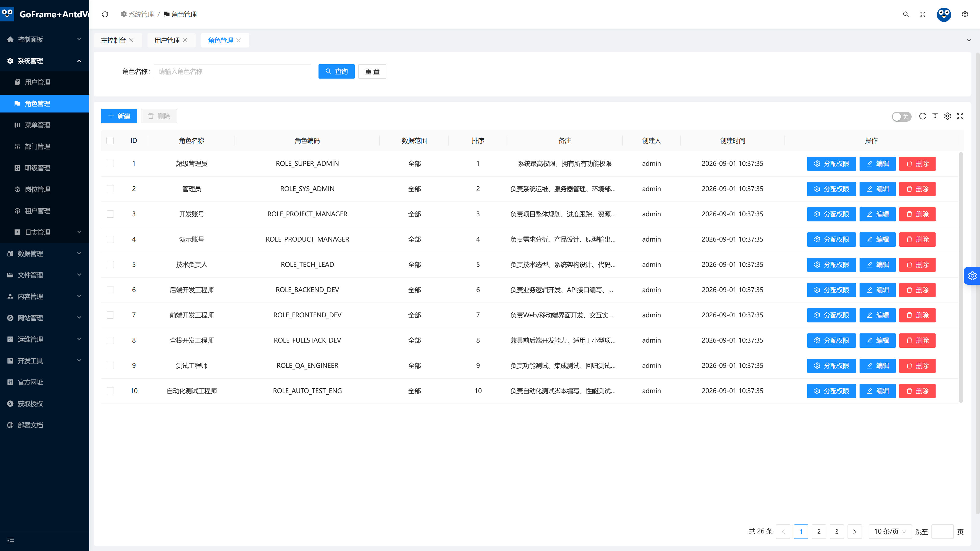The width and height of the screenshot is (980, 551).
Task: Open the 10 条/页 page size dropdown
Action: point(890,532)
